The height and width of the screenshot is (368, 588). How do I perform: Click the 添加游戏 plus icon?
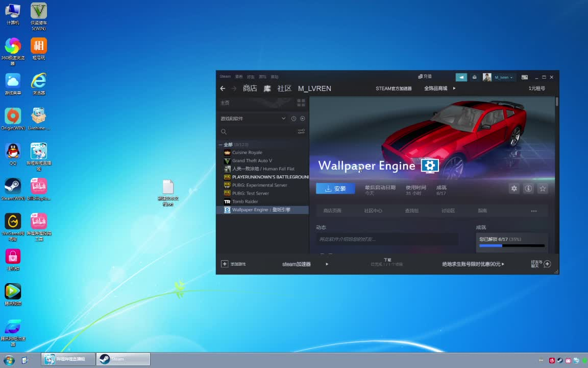[225, 264]
